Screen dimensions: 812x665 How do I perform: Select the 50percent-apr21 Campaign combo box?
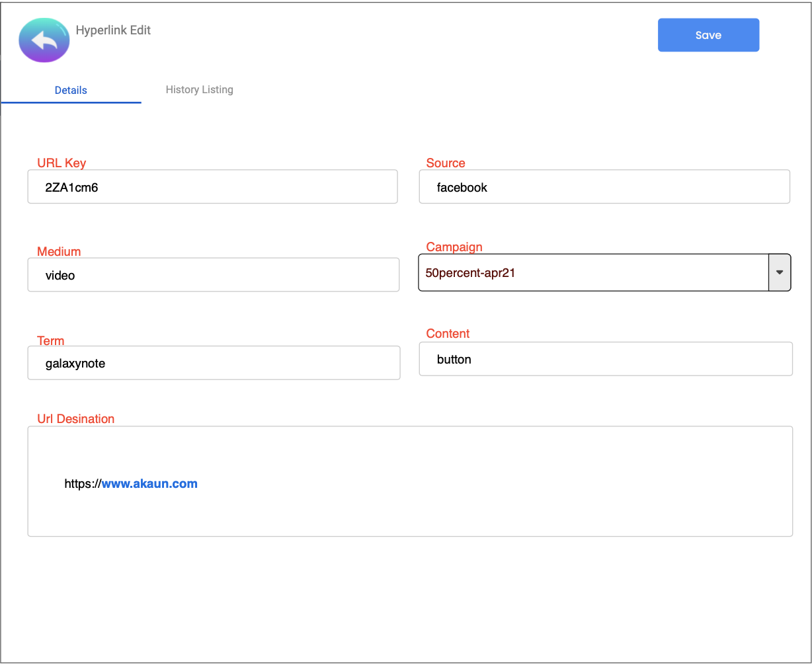pyautogui.click(x=593, y=272)
